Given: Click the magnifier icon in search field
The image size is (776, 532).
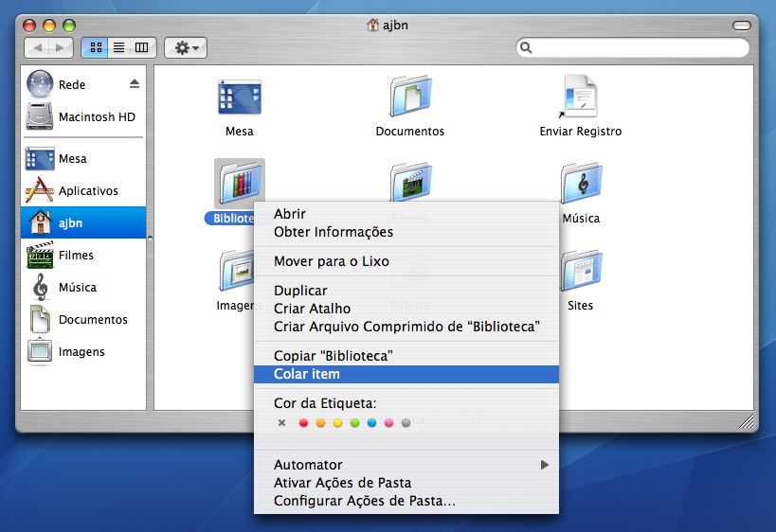Looking at the screenshot, I should (x=526, y=47).
